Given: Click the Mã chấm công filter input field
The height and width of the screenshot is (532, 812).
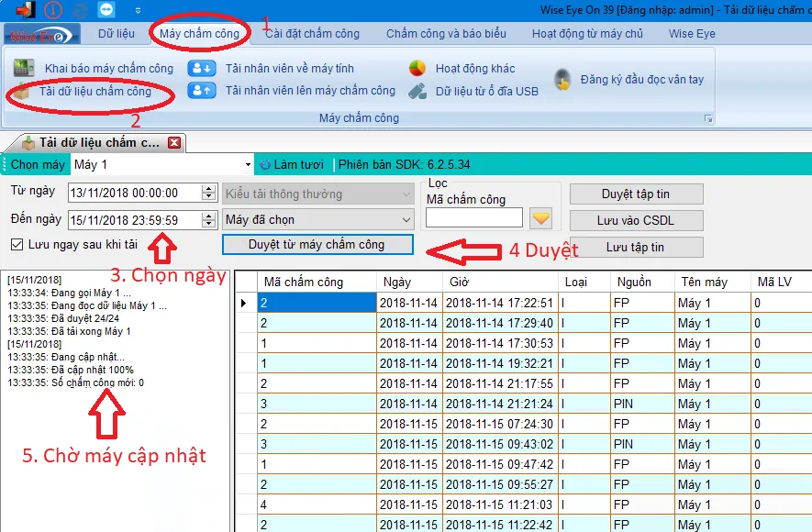Looking at the screenshot, I should pos(473,216).
